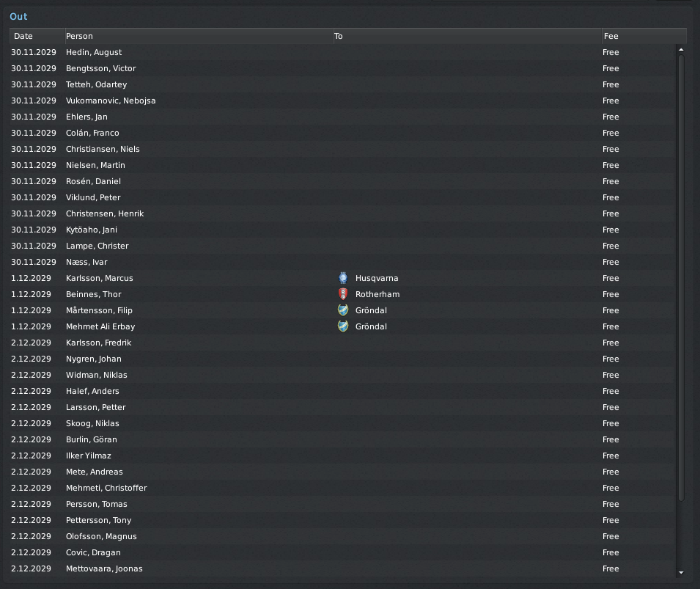
Task: Open Rotherham club link
Action: pyautogui.click(x=377, y=294)
